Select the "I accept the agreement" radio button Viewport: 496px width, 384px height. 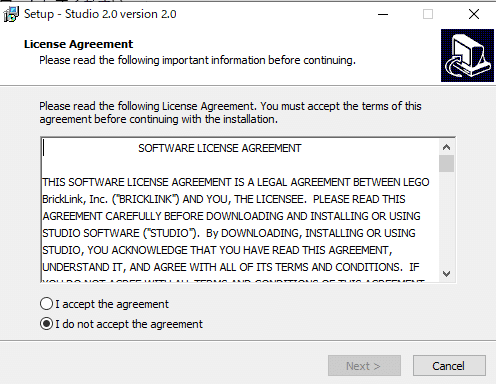point(46,304)
